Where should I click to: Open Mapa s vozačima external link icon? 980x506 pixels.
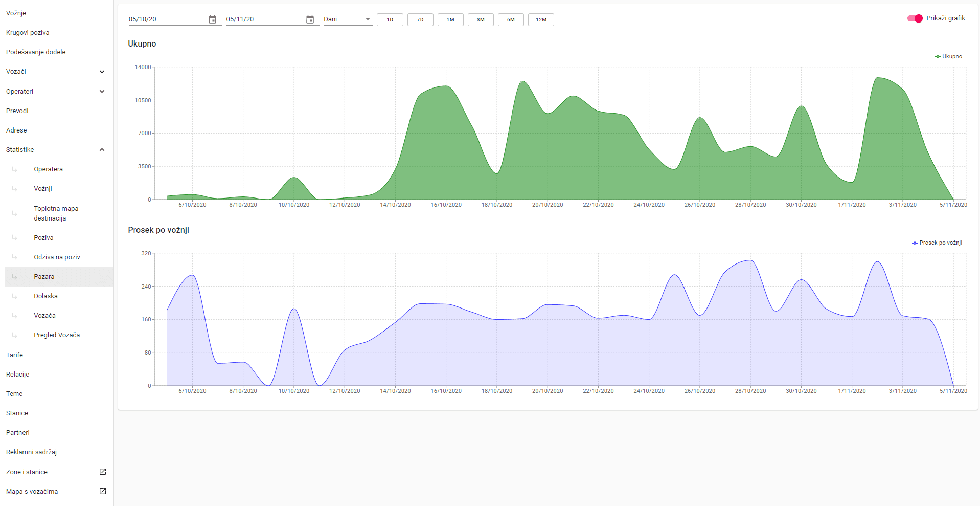coord(102,491)
